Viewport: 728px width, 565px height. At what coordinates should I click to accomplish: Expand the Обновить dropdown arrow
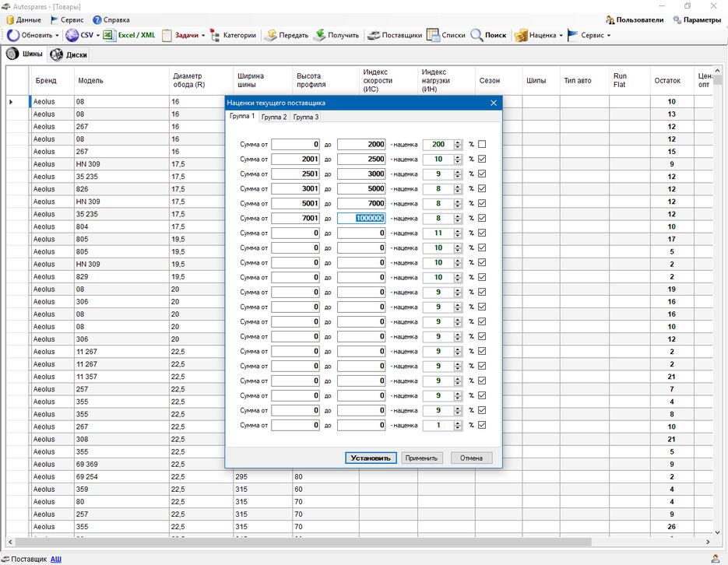point(57,35)
